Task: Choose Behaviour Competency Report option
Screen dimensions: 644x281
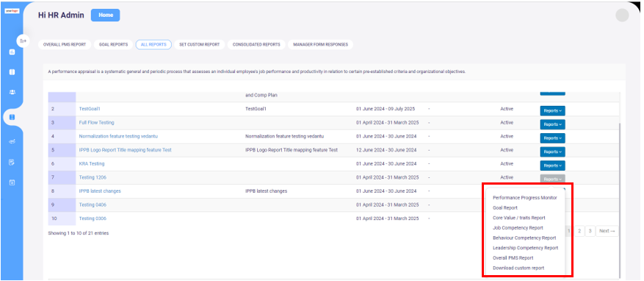Action: pos(524,238)
